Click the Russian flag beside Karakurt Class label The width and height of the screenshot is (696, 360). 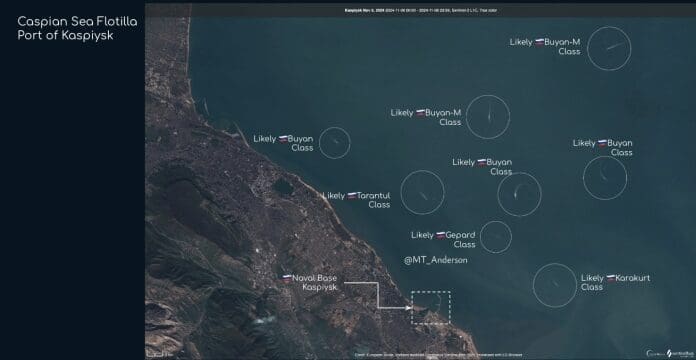(610, 278)
